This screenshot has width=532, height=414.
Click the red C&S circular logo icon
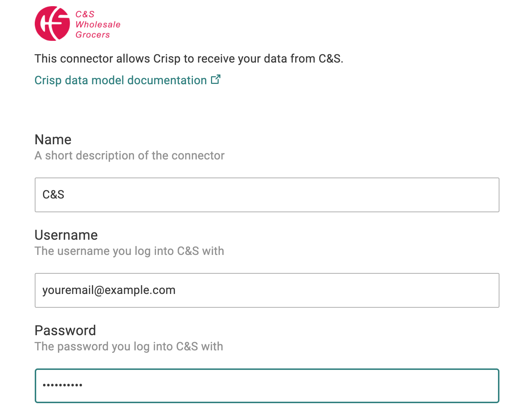click(52, 24)
